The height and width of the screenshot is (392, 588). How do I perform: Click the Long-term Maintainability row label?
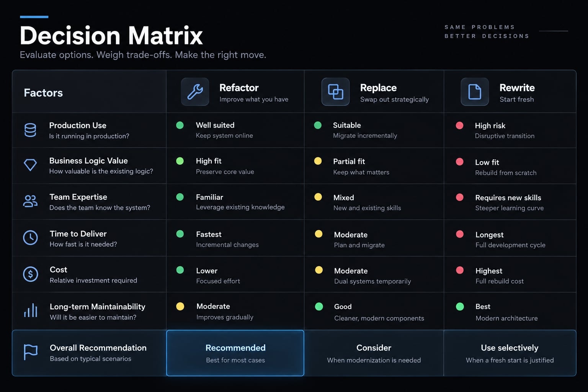click(x=98, y=307)
